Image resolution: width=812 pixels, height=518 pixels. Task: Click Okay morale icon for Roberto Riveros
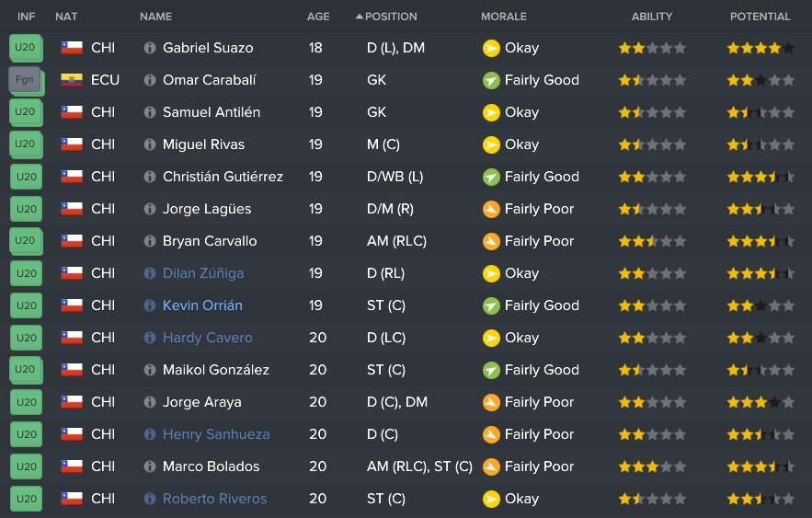491,499
